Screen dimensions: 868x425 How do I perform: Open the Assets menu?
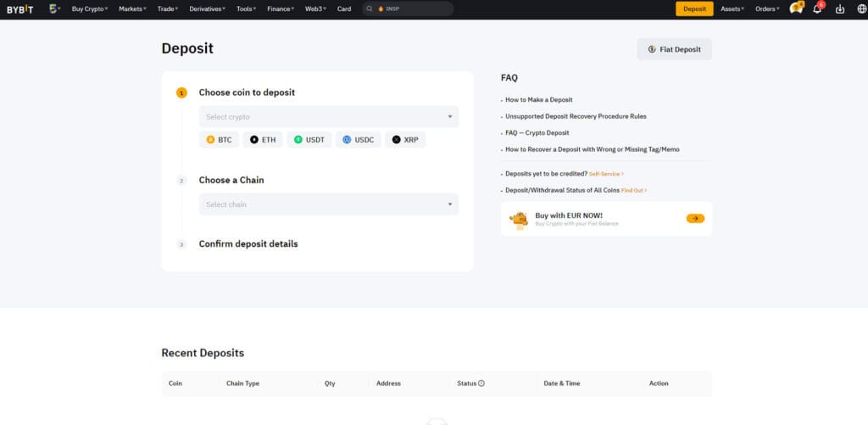click(732, 8)
